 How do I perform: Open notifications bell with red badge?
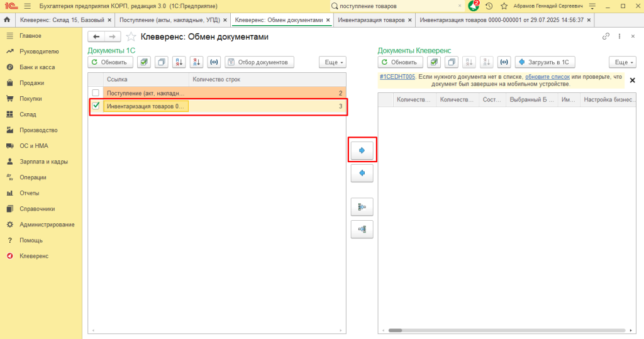tap(474, 6)
